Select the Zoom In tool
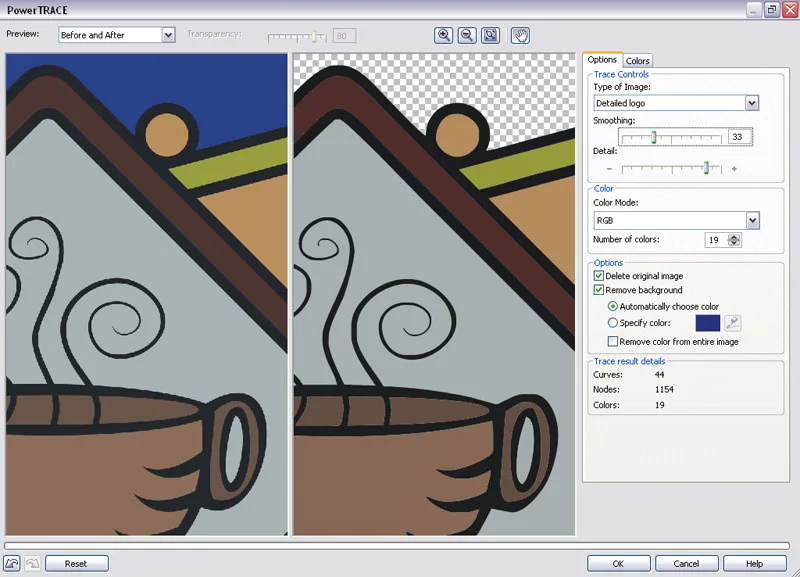The height and width of the screenshot is (577, 800). [443, 35]
